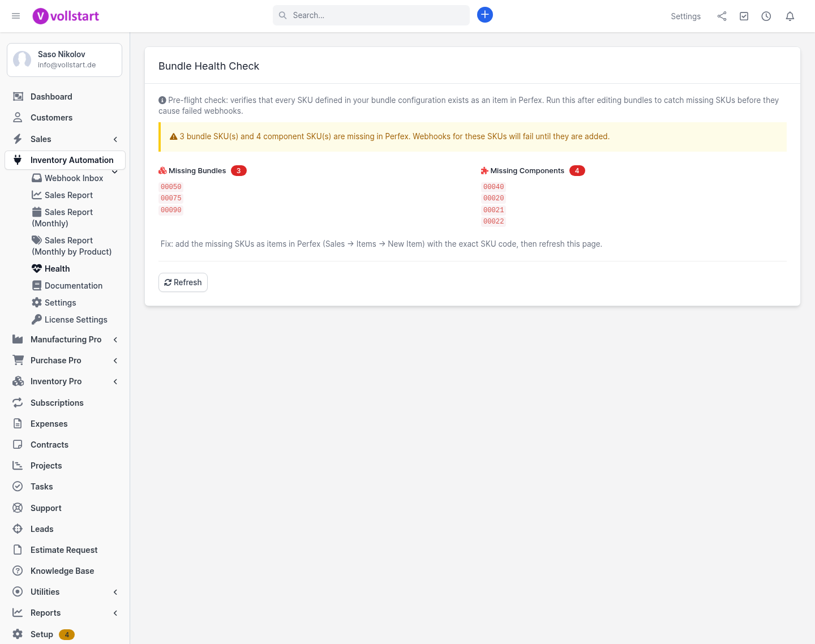Click missing component SKU 00040
This screenshot has height=644, width=815.
(494, 187)
